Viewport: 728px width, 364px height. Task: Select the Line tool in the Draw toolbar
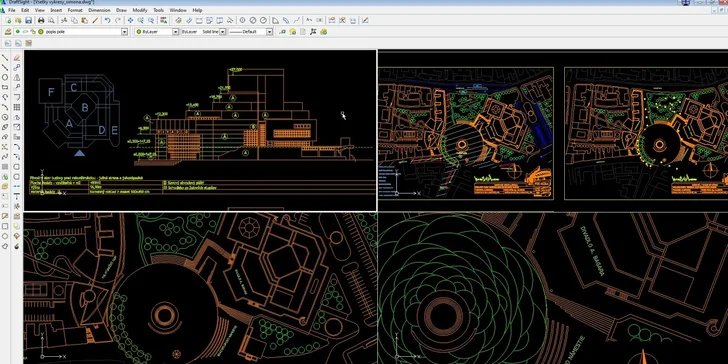5,58
